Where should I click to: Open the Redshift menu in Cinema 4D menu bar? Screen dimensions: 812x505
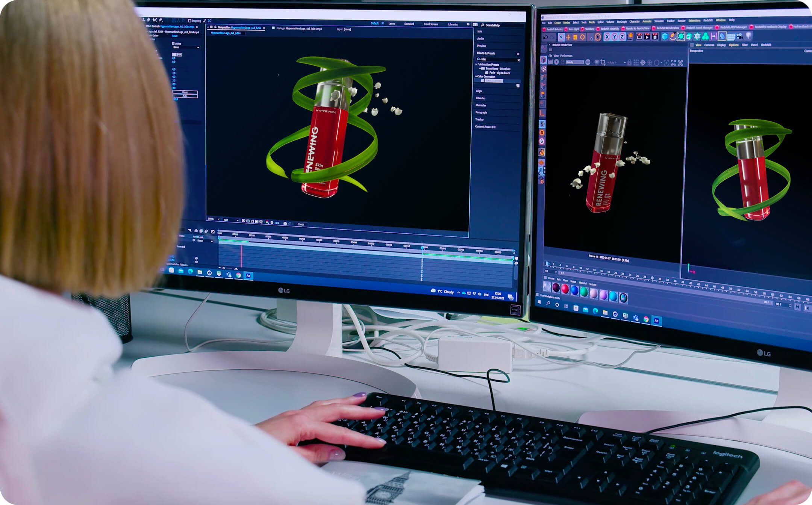click(x=708, y=20)
